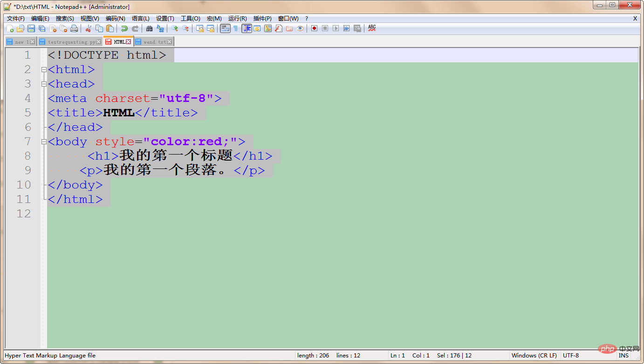Collapse the <body> fold on line 7
Image resolution: width=644 pixels, height=364 pixels.
tap(44, 142)
